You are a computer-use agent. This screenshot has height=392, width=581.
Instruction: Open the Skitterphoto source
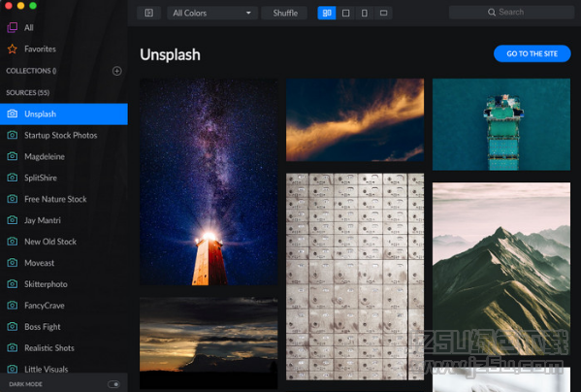(64, 284)
